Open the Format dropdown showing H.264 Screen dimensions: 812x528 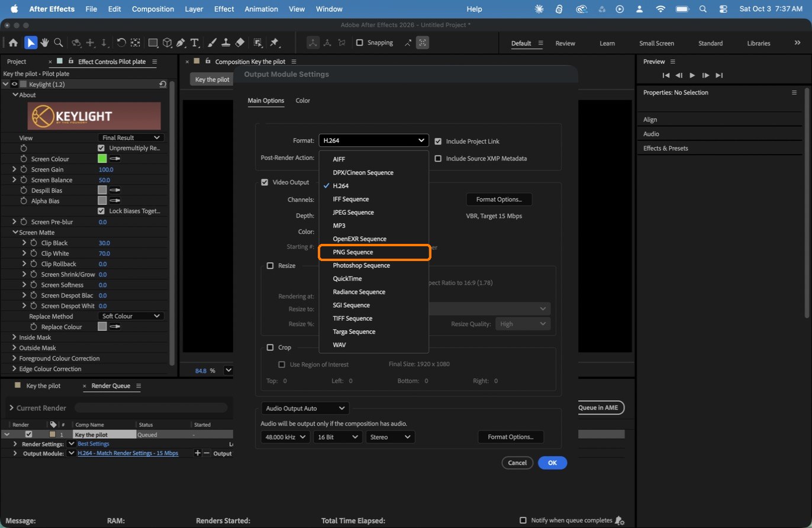[373, 140]
